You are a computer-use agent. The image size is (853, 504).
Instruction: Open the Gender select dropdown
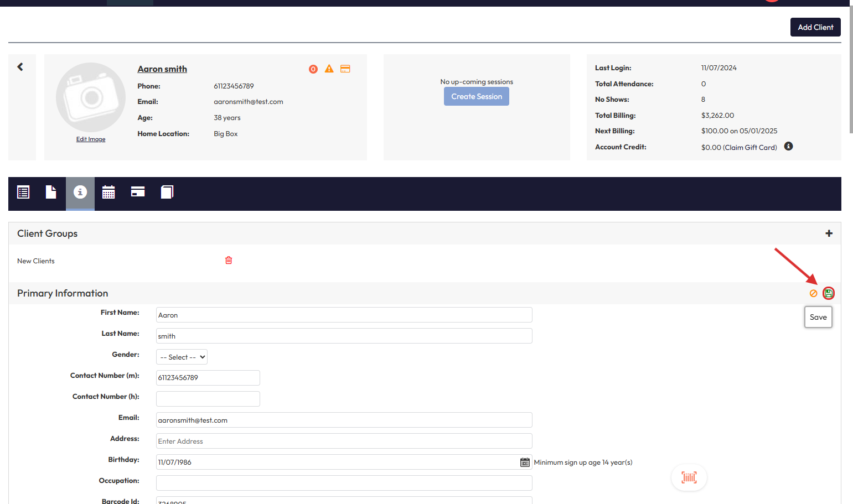tap(182, 357)
